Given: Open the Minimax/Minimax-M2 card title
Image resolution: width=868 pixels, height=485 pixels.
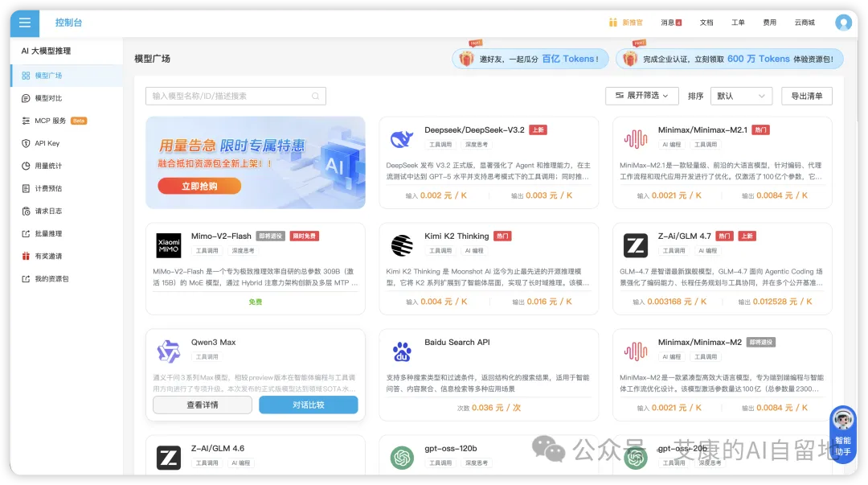Looking at the screenshot, I should (x=700, y=343).
